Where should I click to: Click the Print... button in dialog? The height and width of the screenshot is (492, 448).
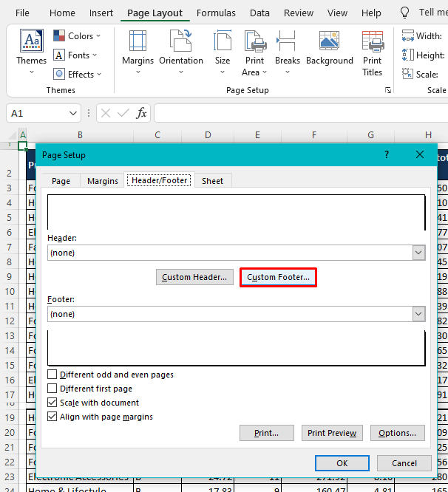tap(267, 433)
